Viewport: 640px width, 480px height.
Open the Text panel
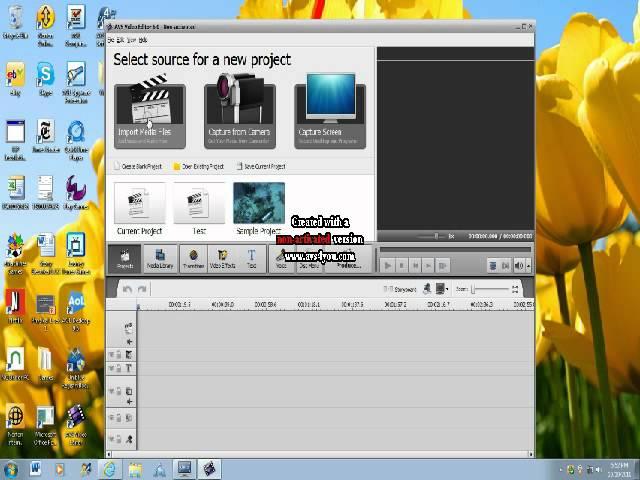251,259
